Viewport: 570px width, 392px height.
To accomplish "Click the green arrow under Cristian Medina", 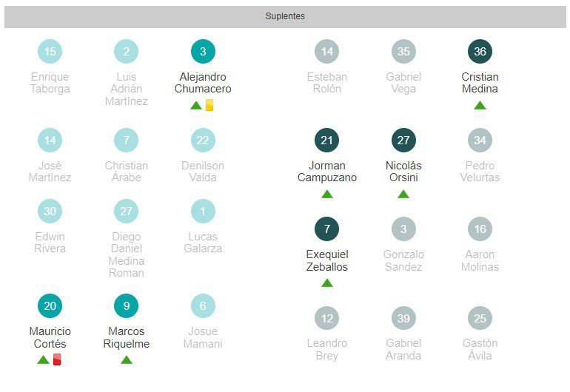I will coord(480,105).
